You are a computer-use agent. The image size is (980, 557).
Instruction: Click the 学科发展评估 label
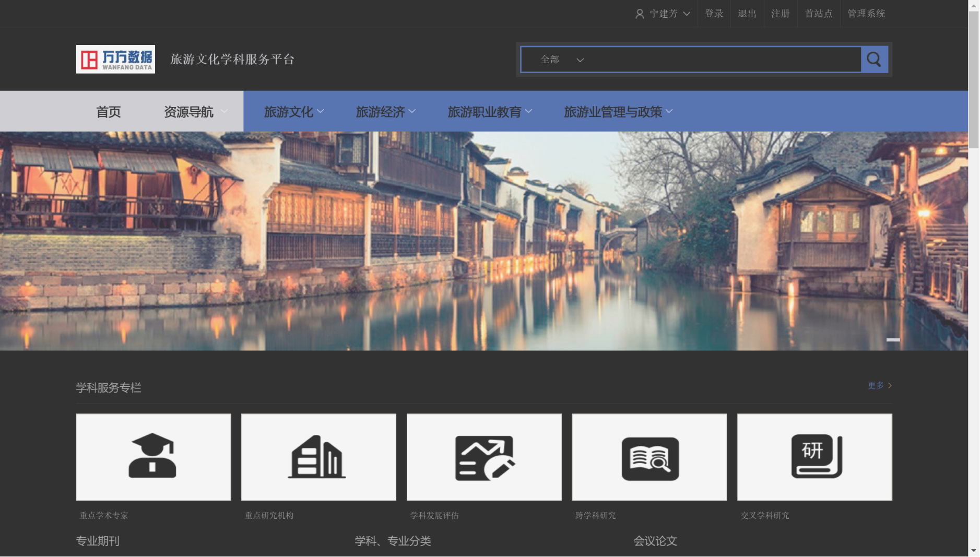434,516
